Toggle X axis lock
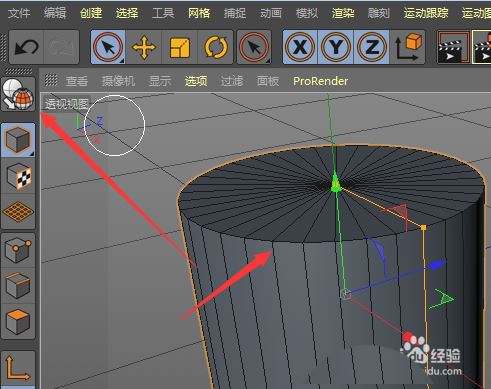 [x=300, y=47]
